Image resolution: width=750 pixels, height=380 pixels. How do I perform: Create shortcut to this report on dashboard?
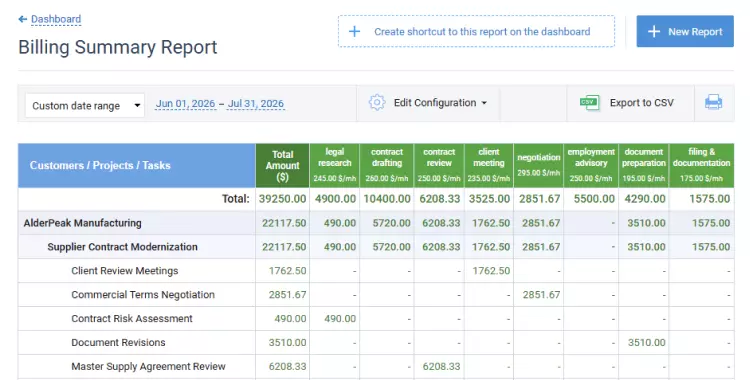click(x=476, y=31)
